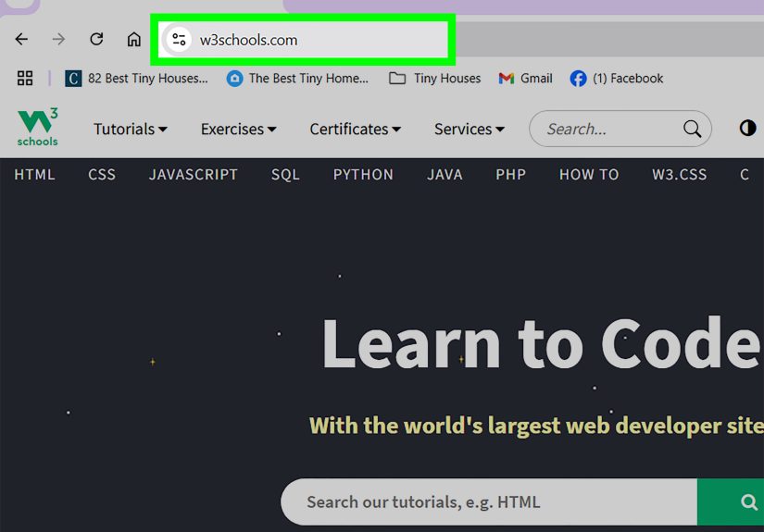This screenshot has width=764, height=532.
Task: Open the PYTHON tutorial tab
Action: [x=364, y=174]
